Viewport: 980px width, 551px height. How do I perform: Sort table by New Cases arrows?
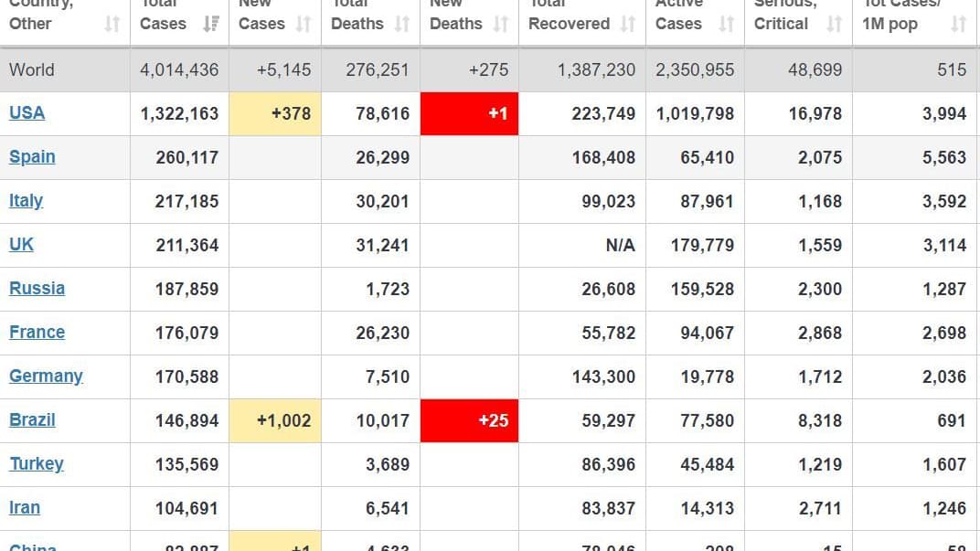(x=304, y=25)
